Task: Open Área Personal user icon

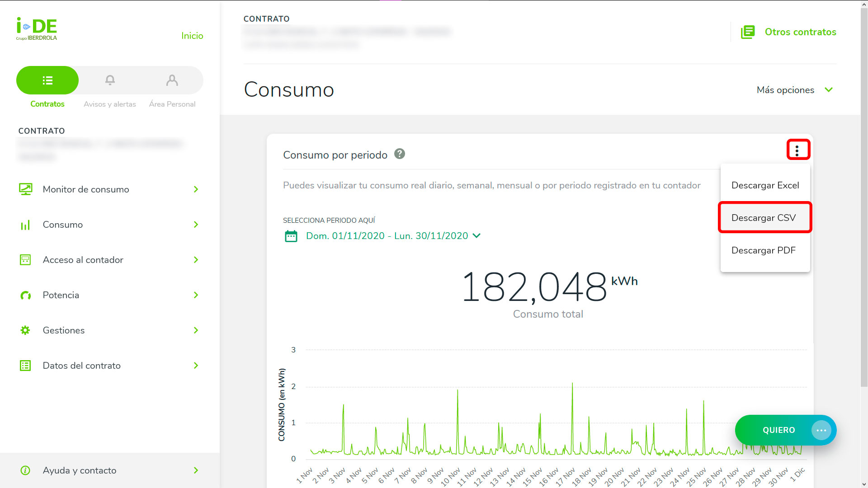Action: (172, 80)
